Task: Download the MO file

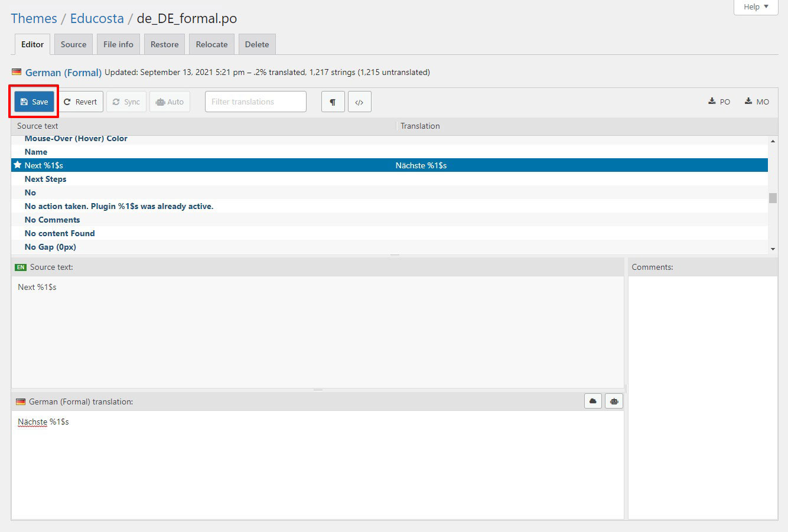Action: pos(757,102)
